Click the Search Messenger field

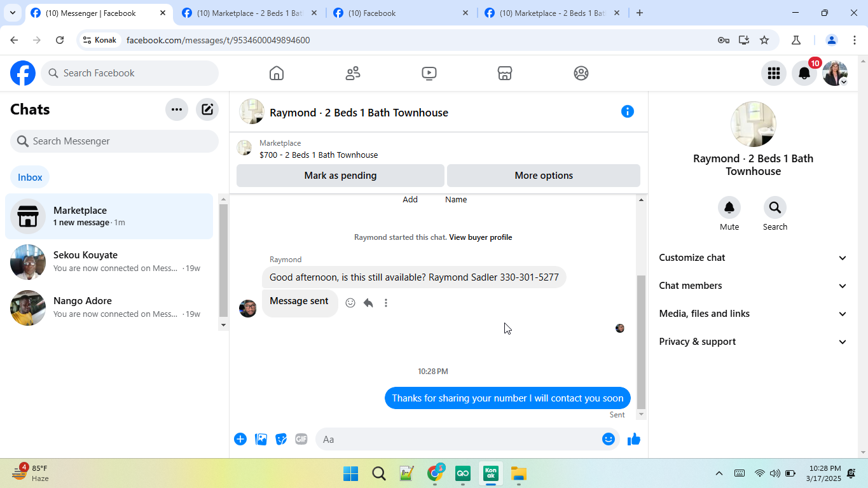coord(114,141)
